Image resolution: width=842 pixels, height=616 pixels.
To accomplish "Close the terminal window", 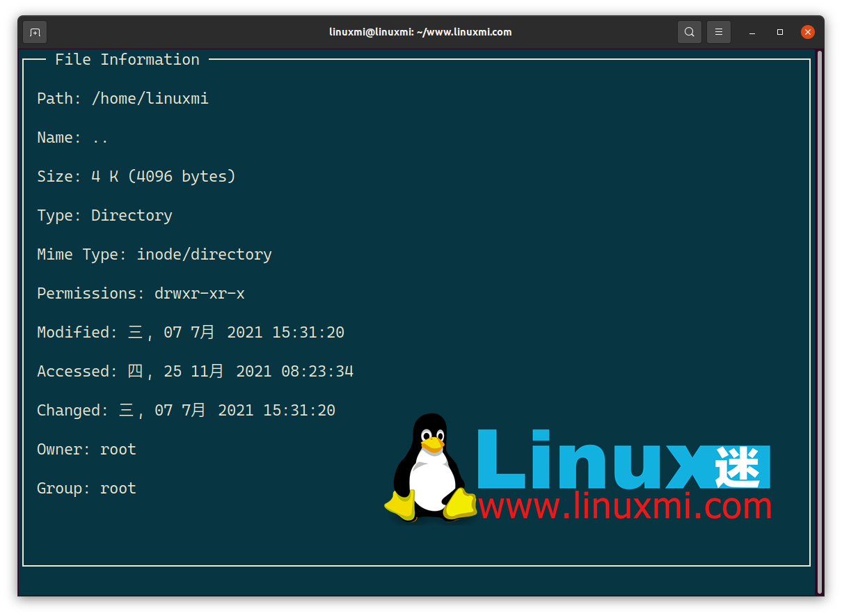I will (807, 32).
